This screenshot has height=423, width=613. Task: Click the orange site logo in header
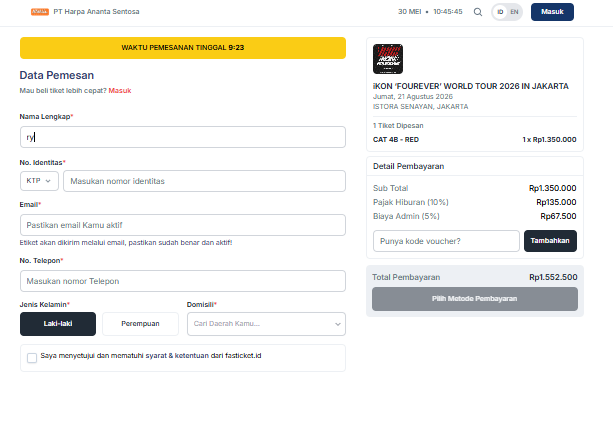40,12
